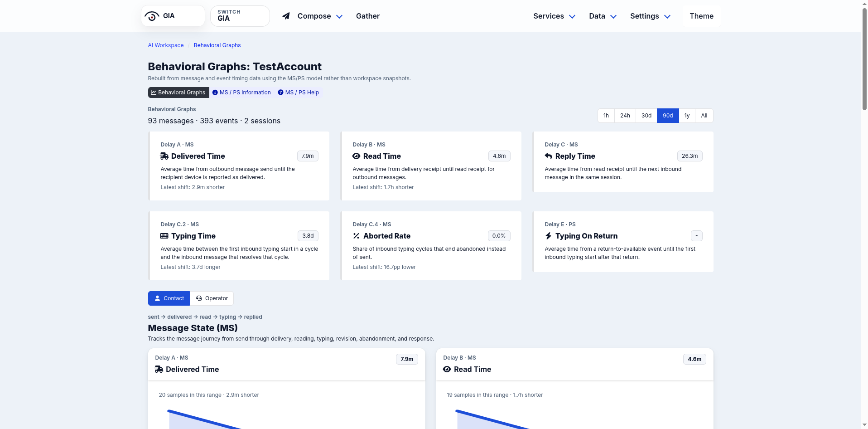Follow the AI Workspace breadcrumb link
The height and width of the screenshot is (429, 868).
pyautogui.click(x=165, y=45)
